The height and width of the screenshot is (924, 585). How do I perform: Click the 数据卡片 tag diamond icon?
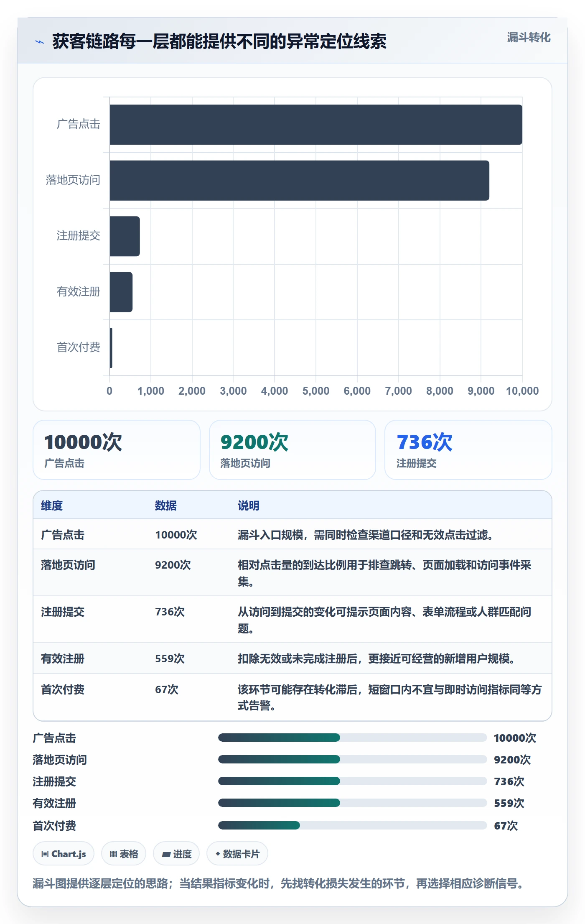tap(218, 854)
